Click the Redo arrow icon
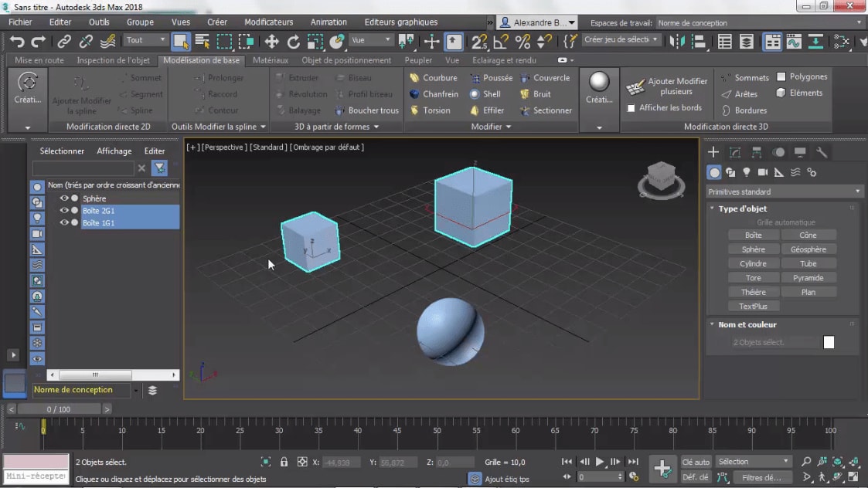 pyautogui.click(x=38, y=42)
